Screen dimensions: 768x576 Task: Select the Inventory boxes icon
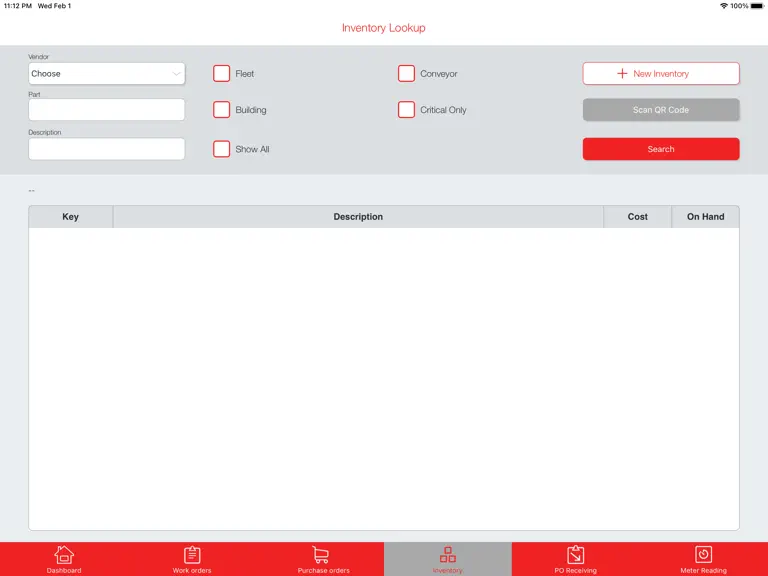click(x=448, y=555)
